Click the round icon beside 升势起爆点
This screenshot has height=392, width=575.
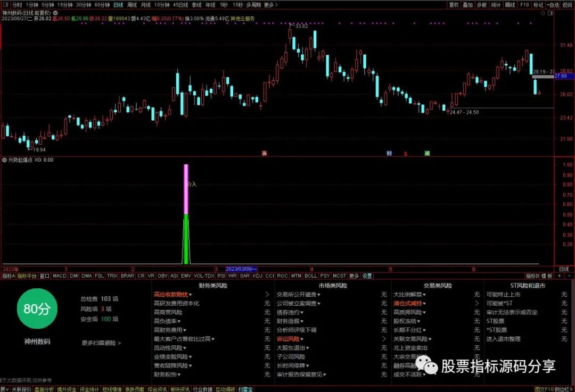pyautogui.click(x=4, y=160)
